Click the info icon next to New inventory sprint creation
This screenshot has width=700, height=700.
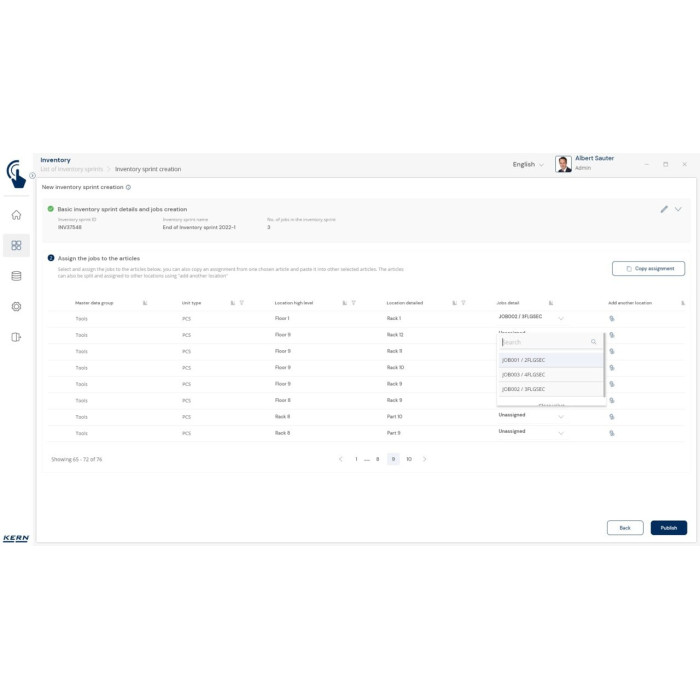pos(129,188)
